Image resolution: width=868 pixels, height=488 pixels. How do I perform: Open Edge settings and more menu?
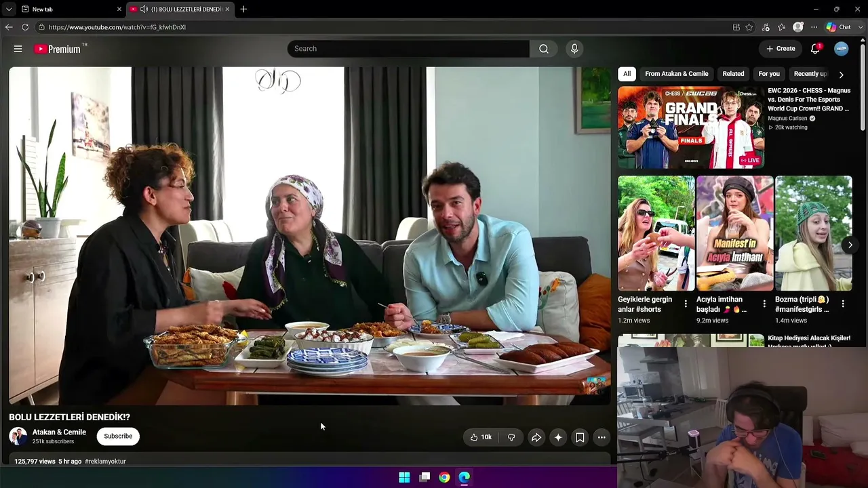click(x=814, y=27)
